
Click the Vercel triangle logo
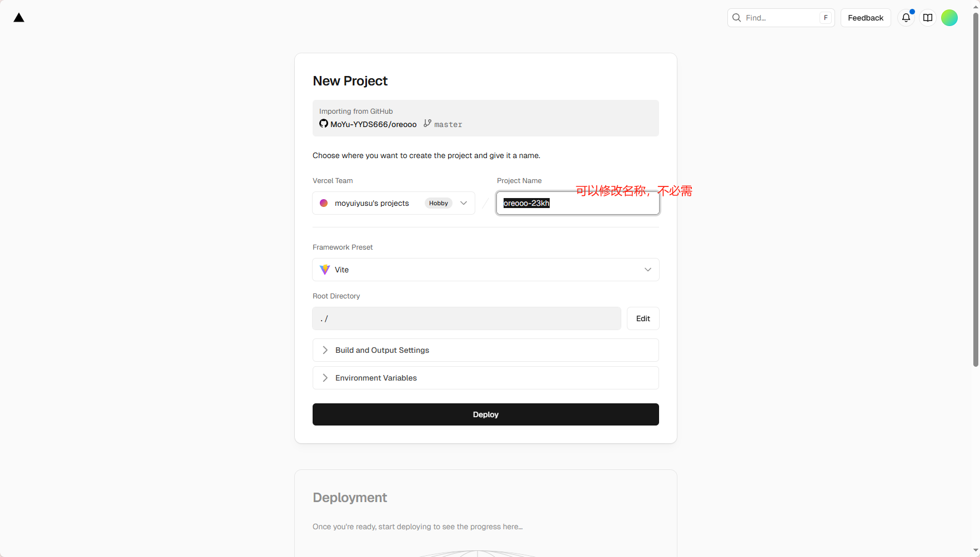[x=19, y=18]
